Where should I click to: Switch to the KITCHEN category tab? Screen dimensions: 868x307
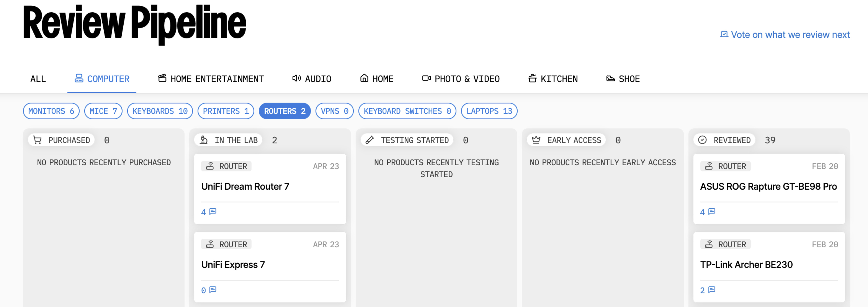tap(553, 79)
